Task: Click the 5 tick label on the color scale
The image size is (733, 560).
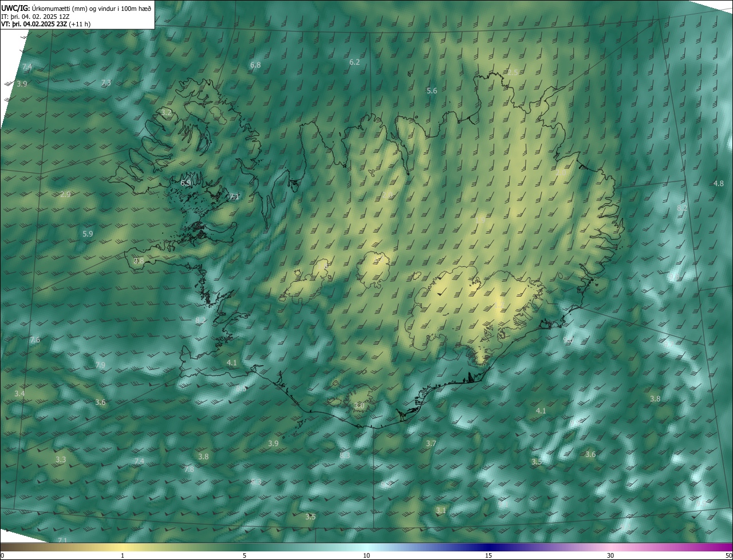Action: tap(245, 556)
